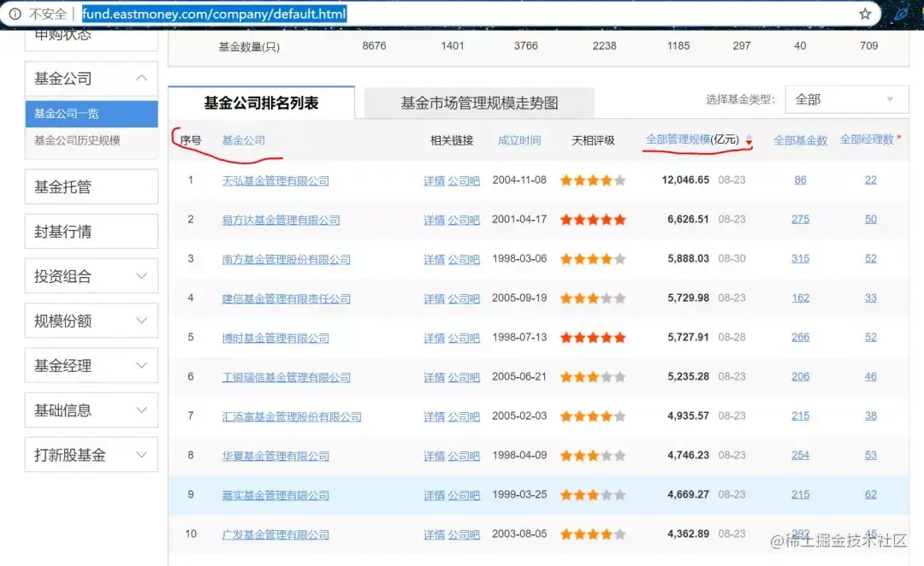Open 详情 for 广发基金 row
This screenshot has height=566, width=924.
coord(435,534)
